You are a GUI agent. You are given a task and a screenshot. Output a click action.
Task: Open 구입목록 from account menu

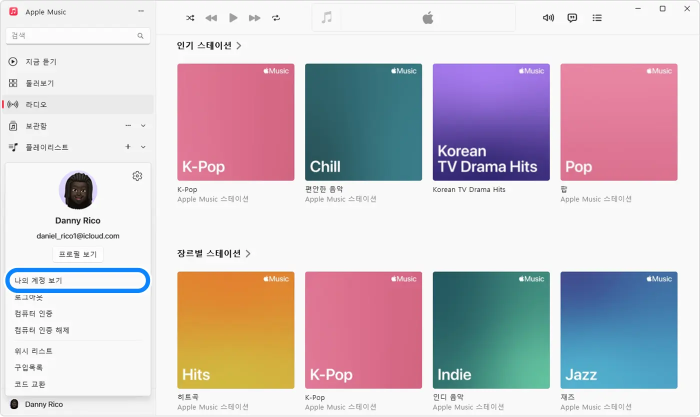pyautogui.click(x=29, y=367)
